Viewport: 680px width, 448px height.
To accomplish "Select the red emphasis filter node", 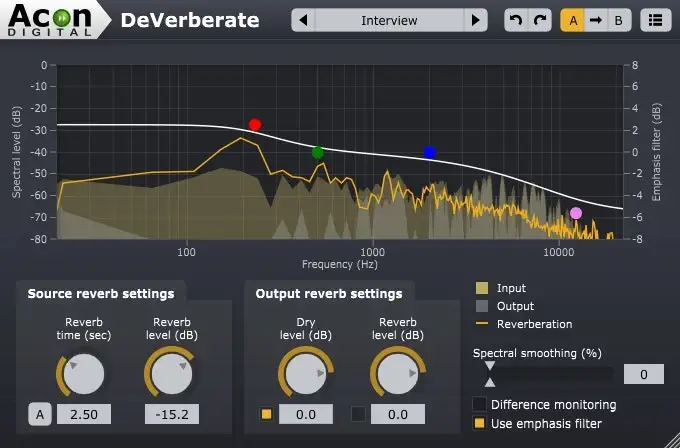I will 255,125.
